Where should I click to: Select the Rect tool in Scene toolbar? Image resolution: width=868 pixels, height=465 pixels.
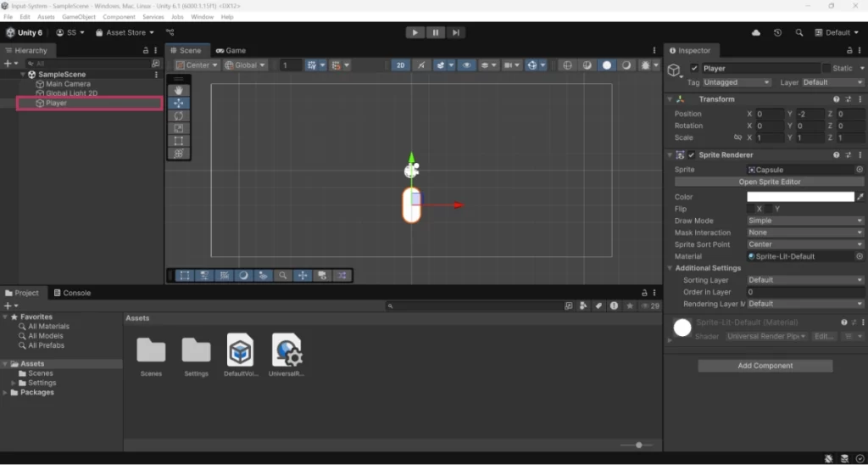(x=178, y=141)
